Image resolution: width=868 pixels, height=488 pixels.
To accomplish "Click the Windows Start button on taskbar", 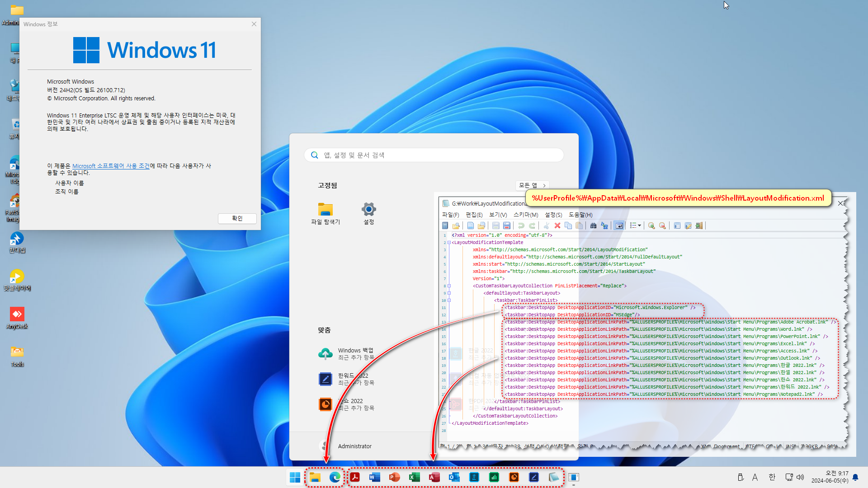I will [295, 477].
